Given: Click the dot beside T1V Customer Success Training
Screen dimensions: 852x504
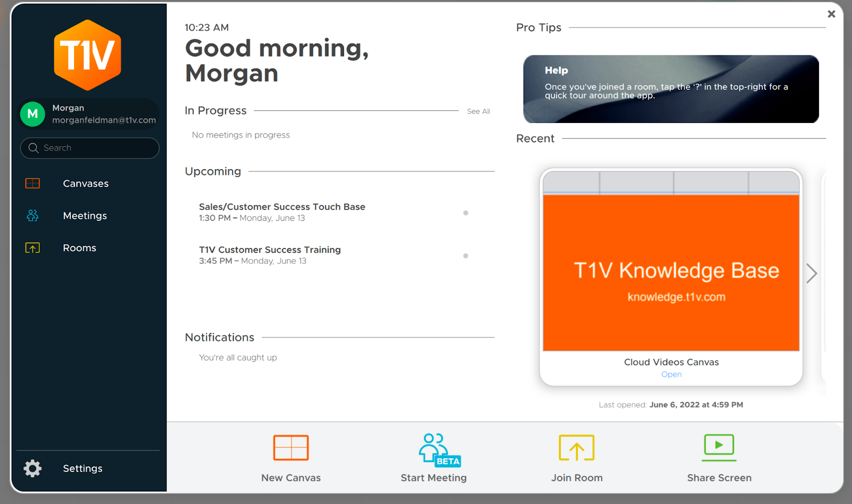Looking at the screenshot, I should [x=465, y=256].
